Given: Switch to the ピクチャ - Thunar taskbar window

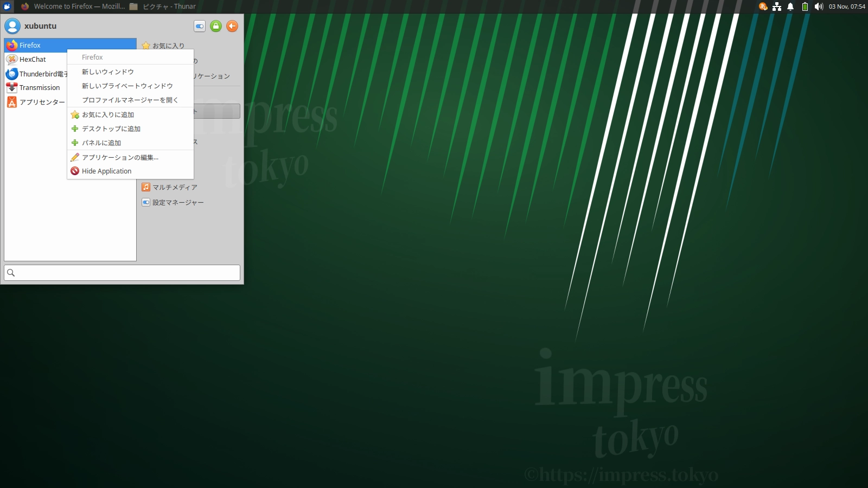Looking at the screenshot, I should click(163, 7).
